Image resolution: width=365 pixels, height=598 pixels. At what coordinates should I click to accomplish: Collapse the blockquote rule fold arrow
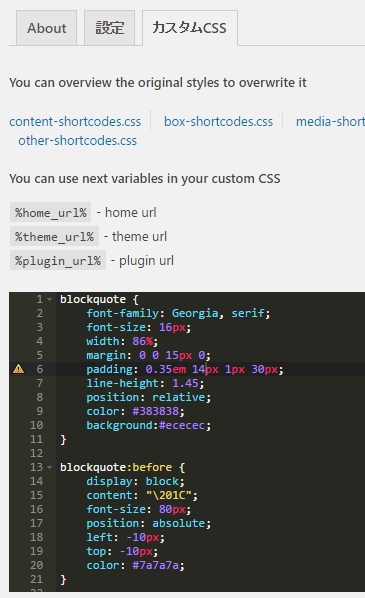pyautogui.click(x=50, y=299)
